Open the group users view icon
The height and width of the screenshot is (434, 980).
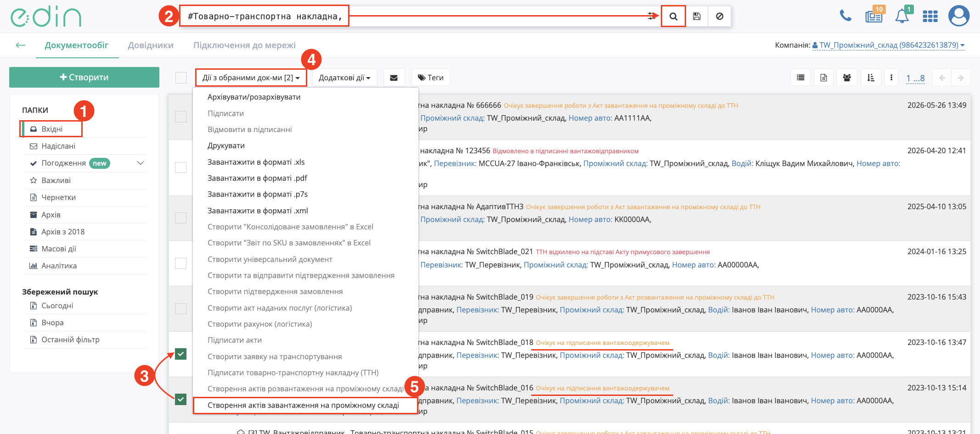(x=847, y=78)
